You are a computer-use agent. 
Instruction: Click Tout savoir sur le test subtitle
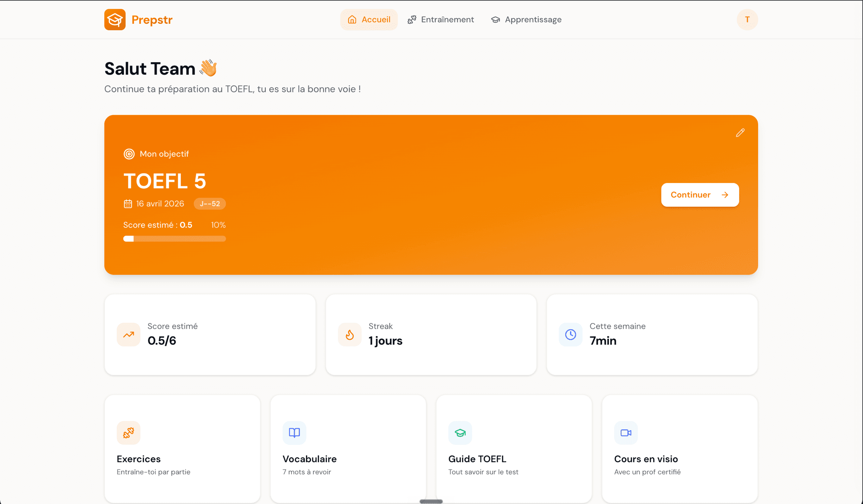coord(483,472)
